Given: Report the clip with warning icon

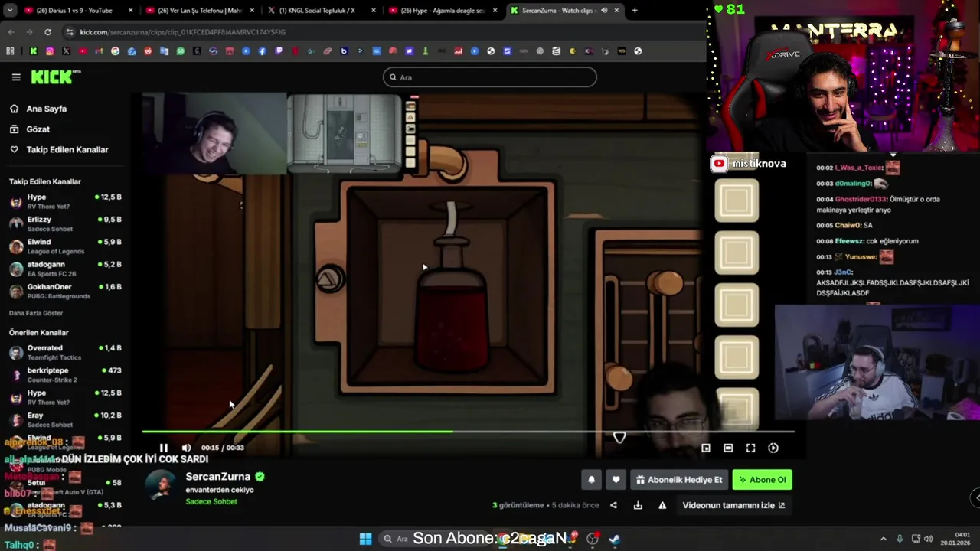Looking at the screenshot, I should 662,505.
